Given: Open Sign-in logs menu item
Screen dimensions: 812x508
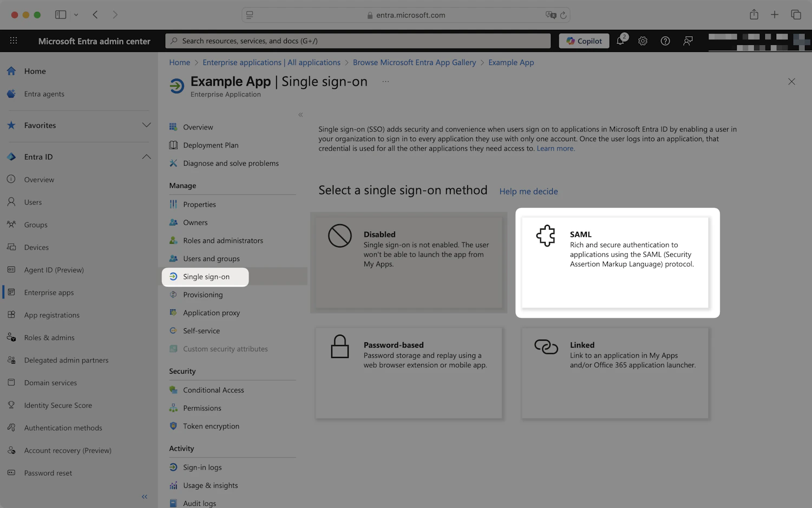Looking at the screenshot, I should coord(202,467).
